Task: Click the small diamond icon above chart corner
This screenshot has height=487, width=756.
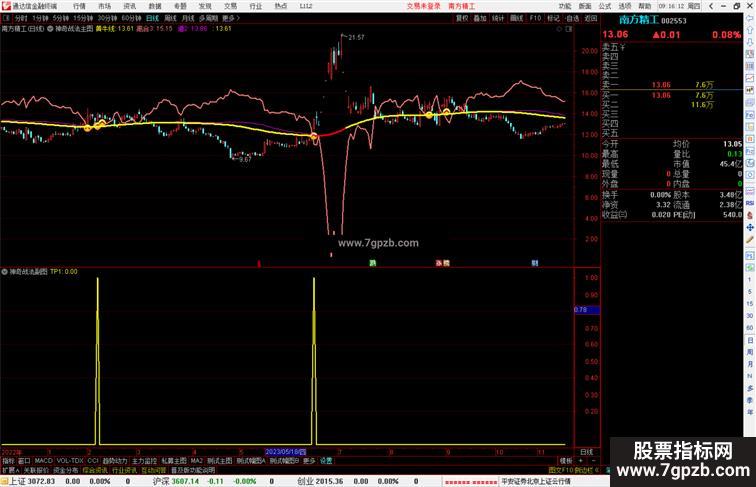Action: click(x=559, y=29)
